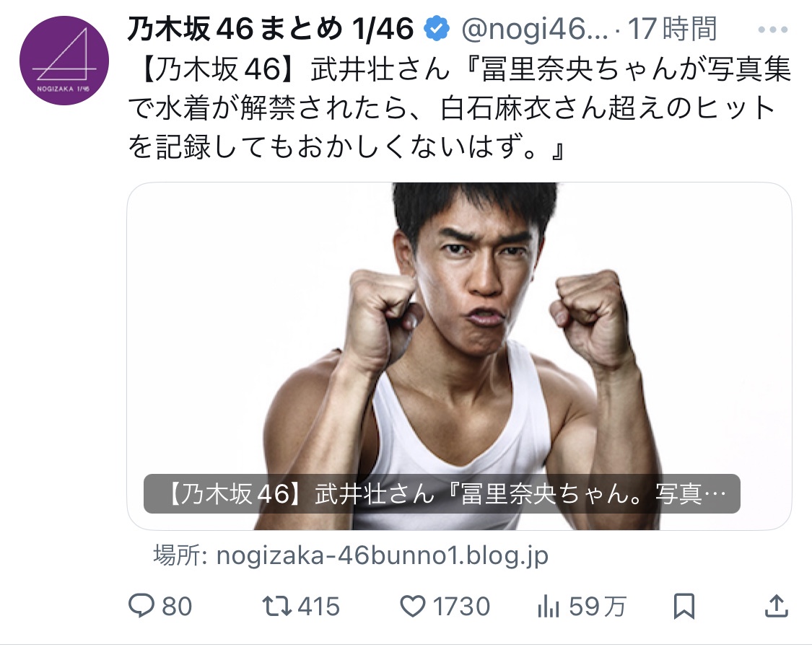
Task: Bookmark this tweet
Action: pos(684,606)
